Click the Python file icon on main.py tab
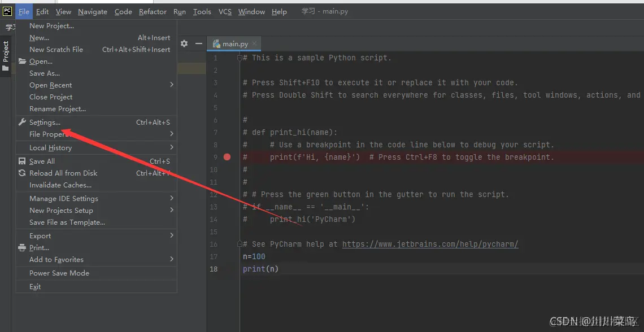This screenshot has width=644, height=332. click(x=216, y=44)
